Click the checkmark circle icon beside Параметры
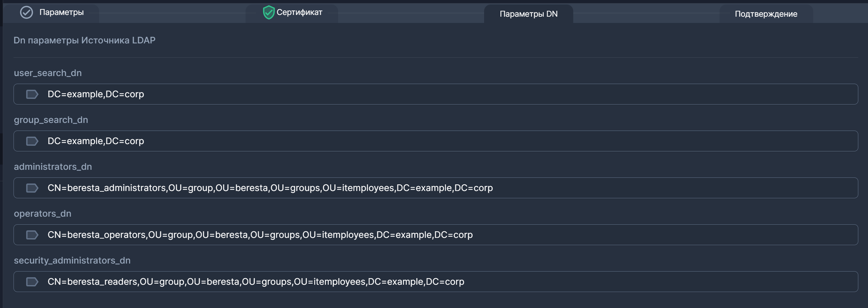 [26, 13]
